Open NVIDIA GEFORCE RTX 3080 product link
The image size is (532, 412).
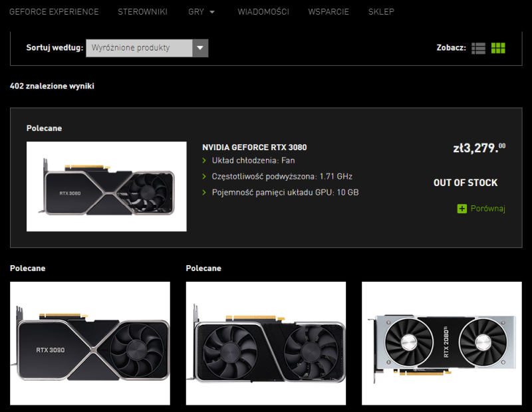click(x=255, y=148)
